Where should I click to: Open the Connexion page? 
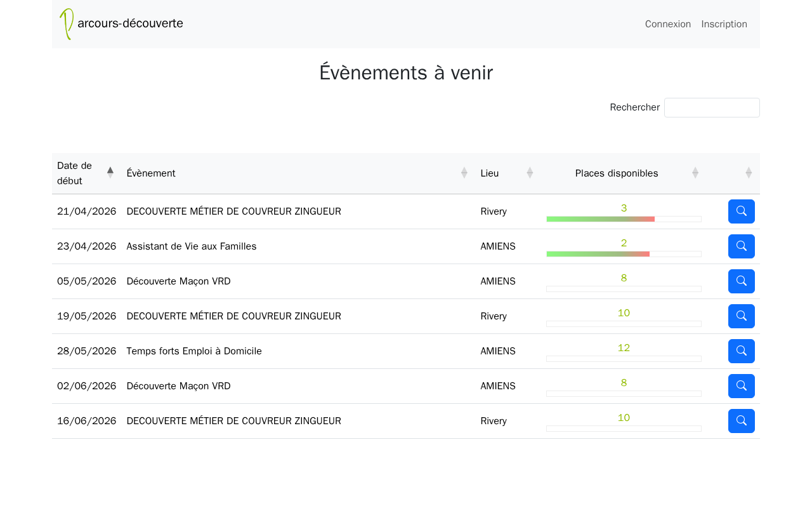[667, 24]
